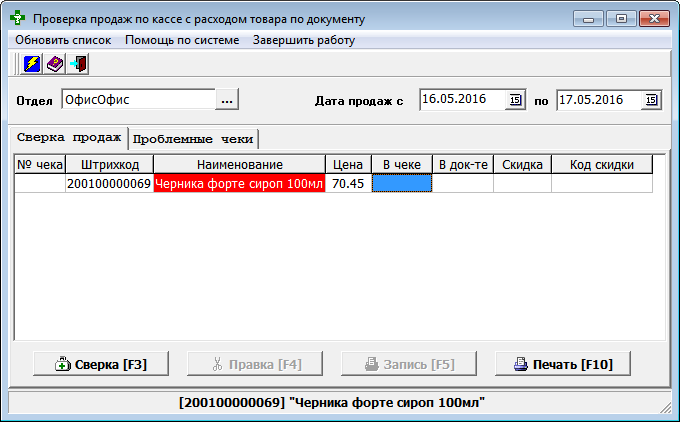Click the highlighted blue В чеке cell

402,183
